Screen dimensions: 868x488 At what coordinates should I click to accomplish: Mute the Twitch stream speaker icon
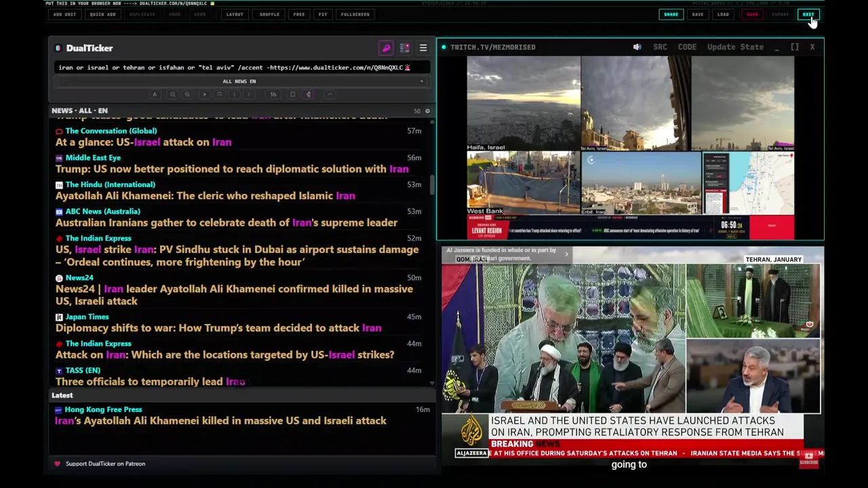[x=637, y=47]
